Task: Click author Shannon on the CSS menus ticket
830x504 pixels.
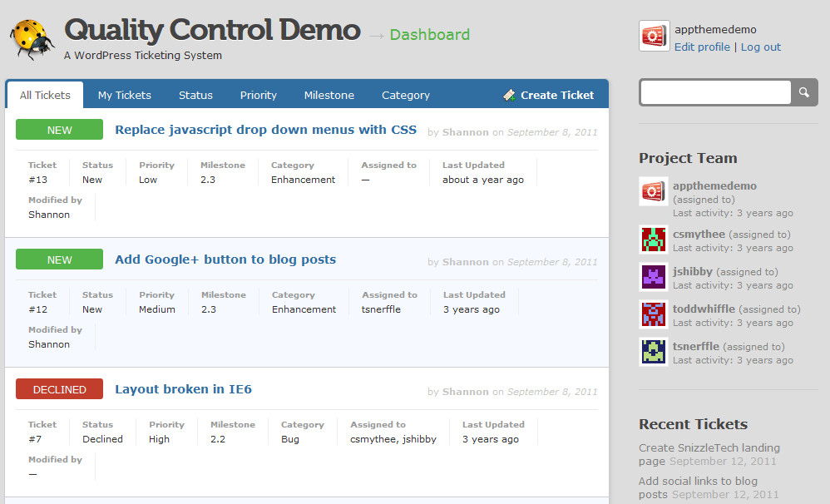Action: point(465,132)
